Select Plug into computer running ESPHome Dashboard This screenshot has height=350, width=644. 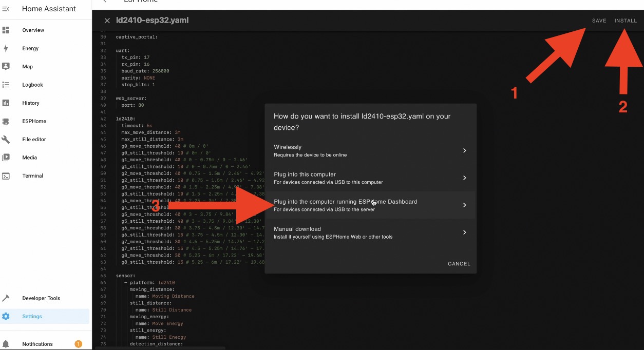pos(370,205)
